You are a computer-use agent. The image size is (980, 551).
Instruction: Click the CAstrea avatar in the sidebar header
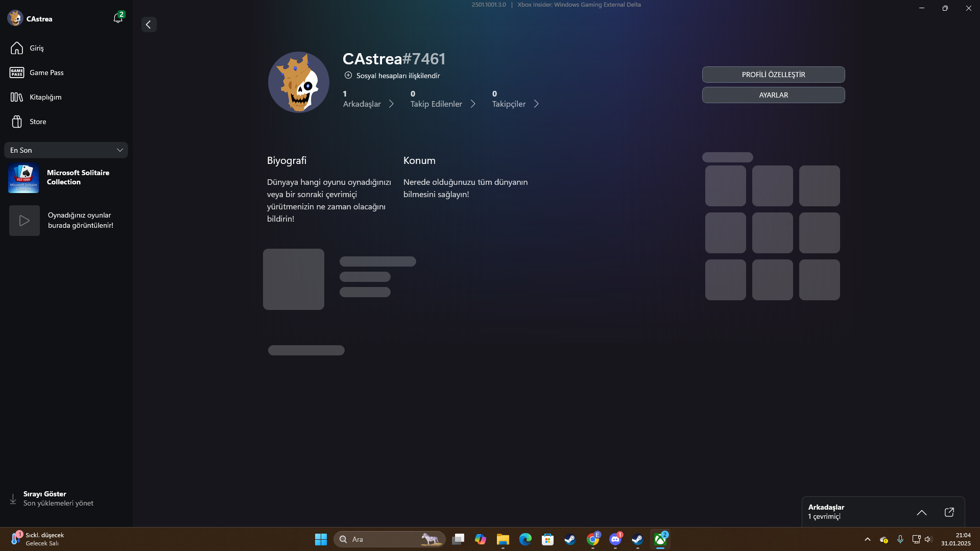tap(15, 18)
